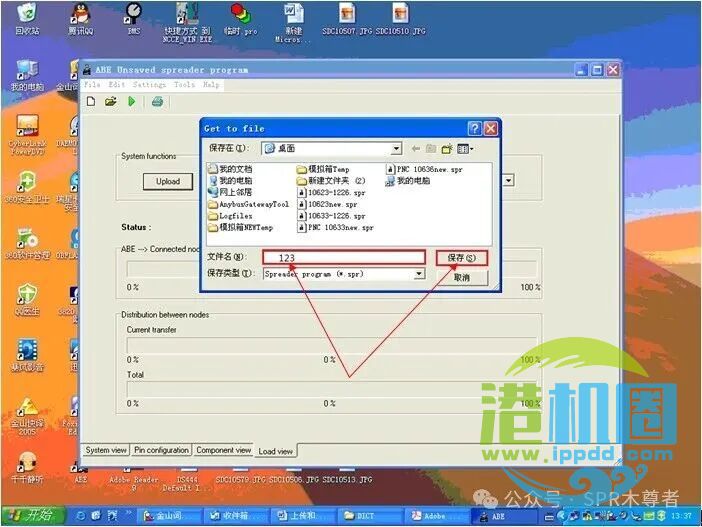Switch to the Adobe taskbar button
The width and height of the screenshot is (702, 527).
pyautogui.click(x=437, y=516)
